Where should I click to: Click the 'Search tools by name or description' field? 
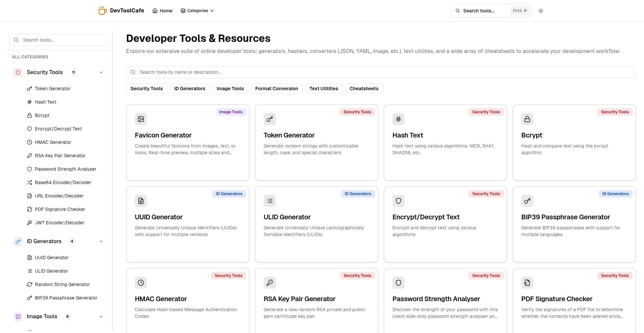381,72
